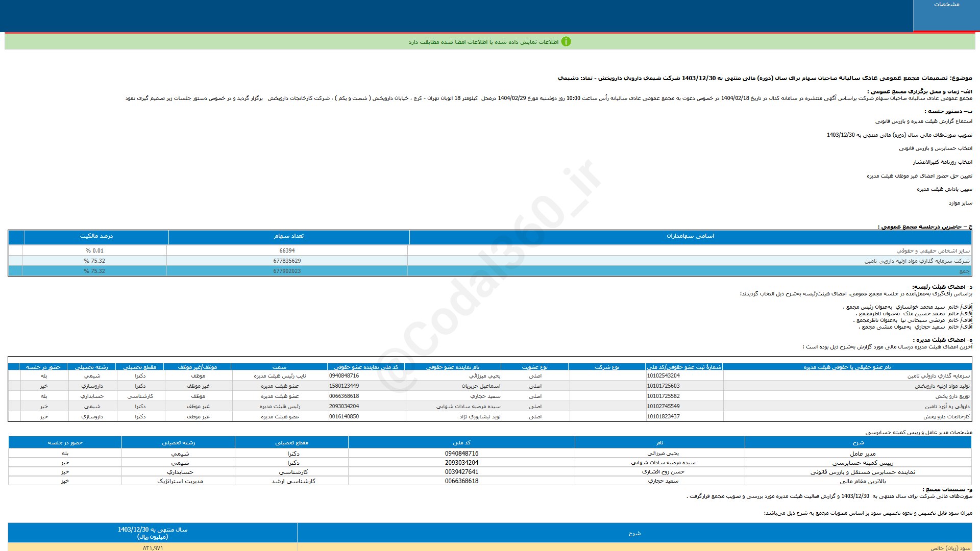Click the کارخانجات دارو پخش board row name
This screenshot has width=980, height=551.
[x=946, y=417]
